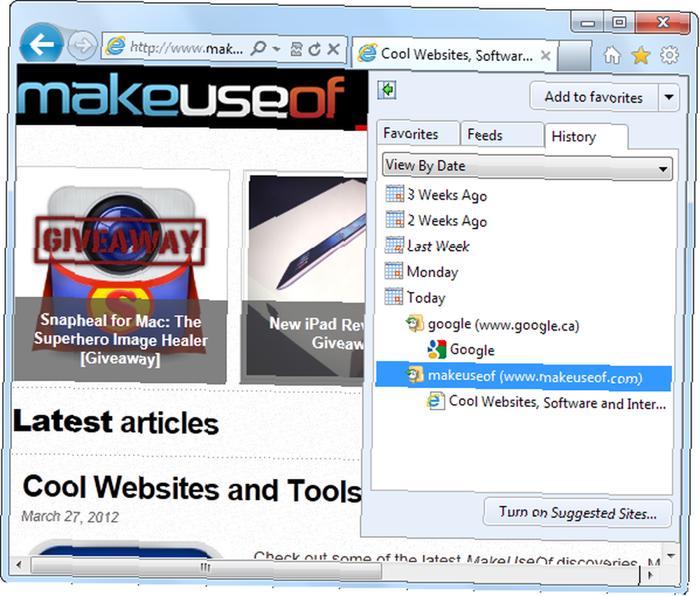Screen dimensions: 700x596
Task: Select the Cool Websites, Softwar... browser tab
Action: point(454,55)
